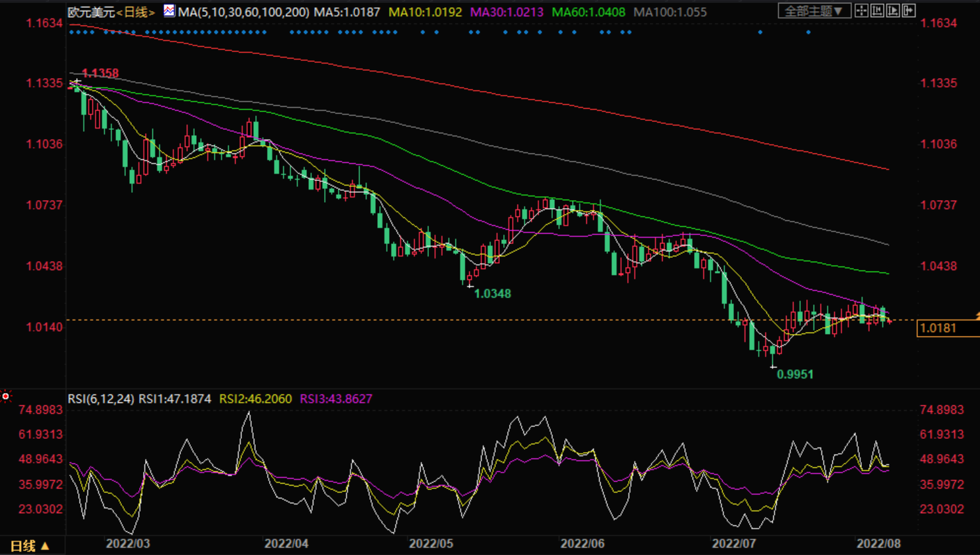The height and width of the screenshot is (555, 980).
Task: Click the range playback icon in the top toolbar
Action: click(x=893, y=10)
